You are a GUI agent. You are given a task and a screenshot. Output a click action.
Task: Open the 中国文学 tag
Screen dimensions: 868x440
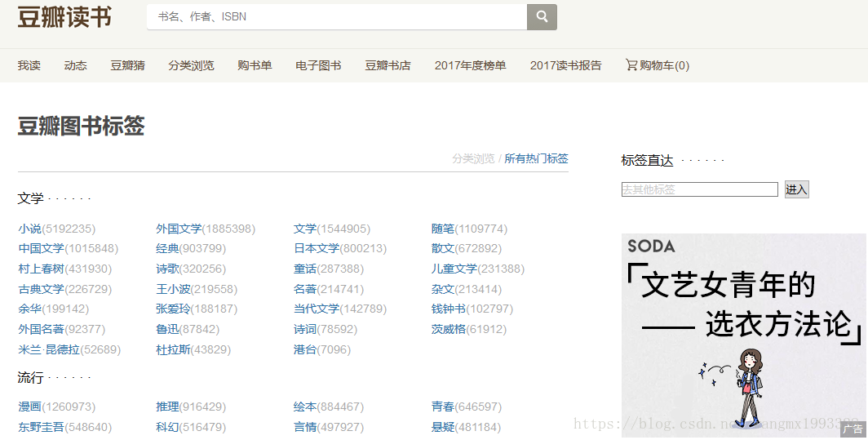coord(41,248)
